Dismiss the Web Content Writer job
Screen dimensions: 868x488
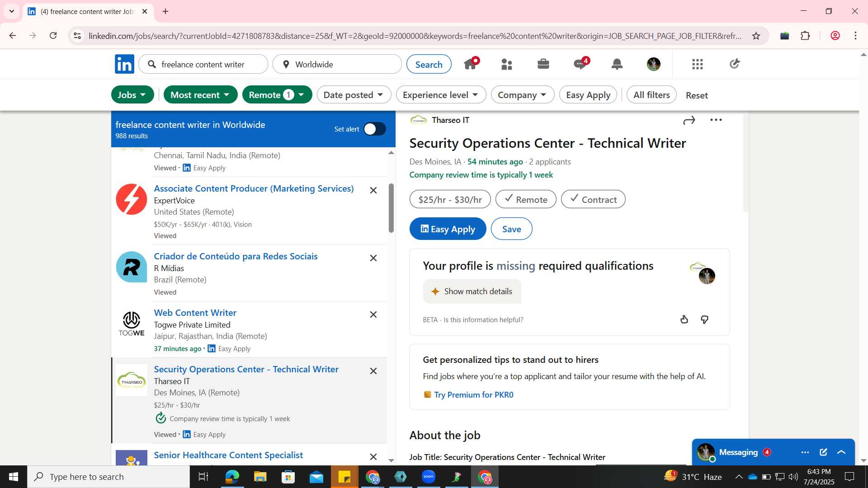point(373,314)
